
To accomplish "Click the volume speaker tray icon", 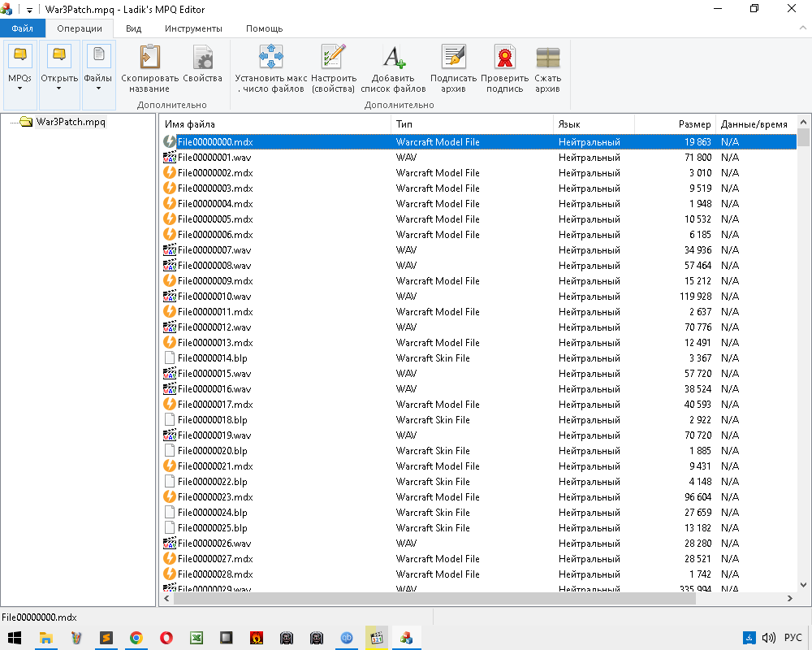I will (768, 638).
